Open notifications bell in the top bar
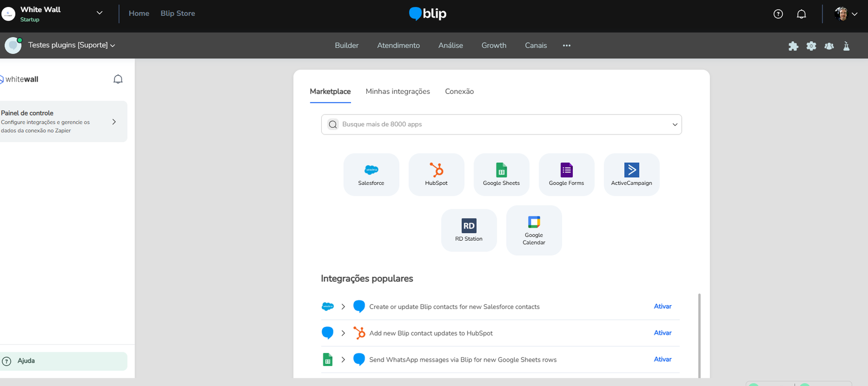Image resolution: width=868 pixels, height=386 pixels. click(801, 14)
